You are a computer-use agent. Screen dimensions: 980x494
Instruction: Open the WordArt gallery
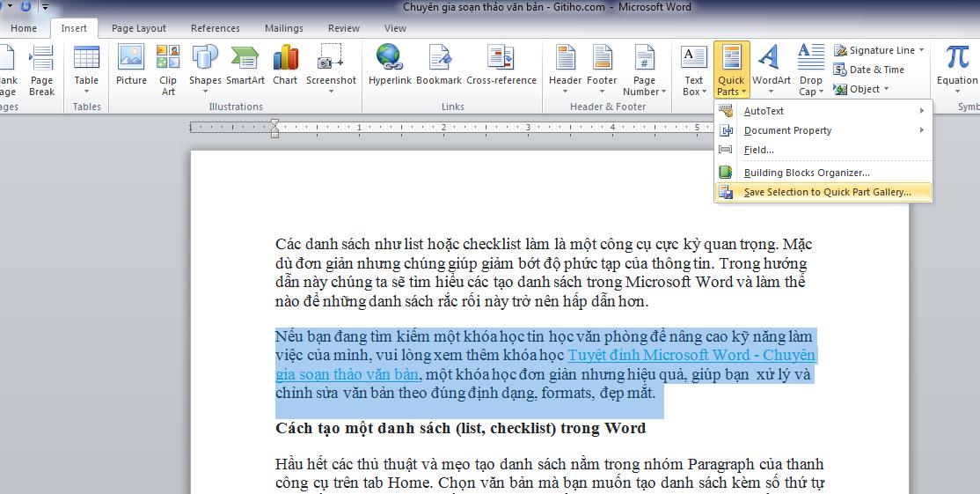click(x=772, y=70)
